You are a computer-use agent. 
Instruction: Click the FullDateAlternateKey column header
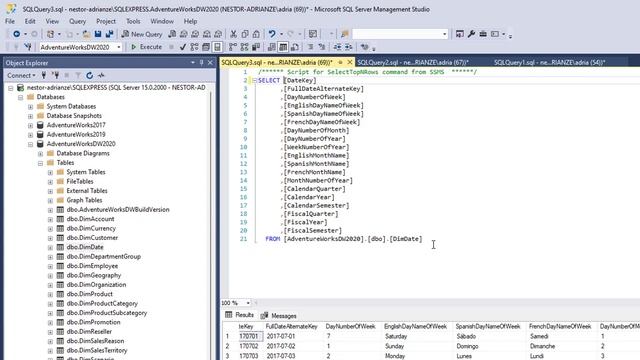(291, 327)
